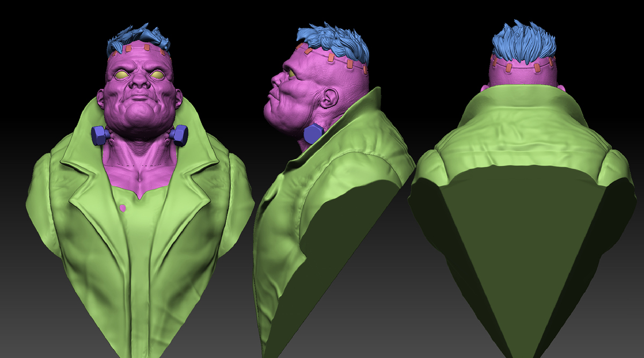Screen dimensions: 644x358
Task: Pick the blue hair on the back-view bust
Action: [x=524, y=43]
